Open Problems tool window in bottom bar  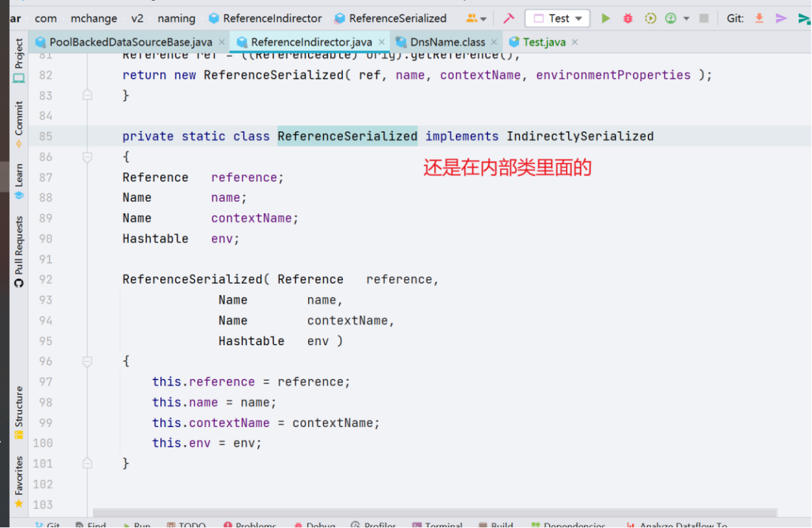(x=250, y=525)
